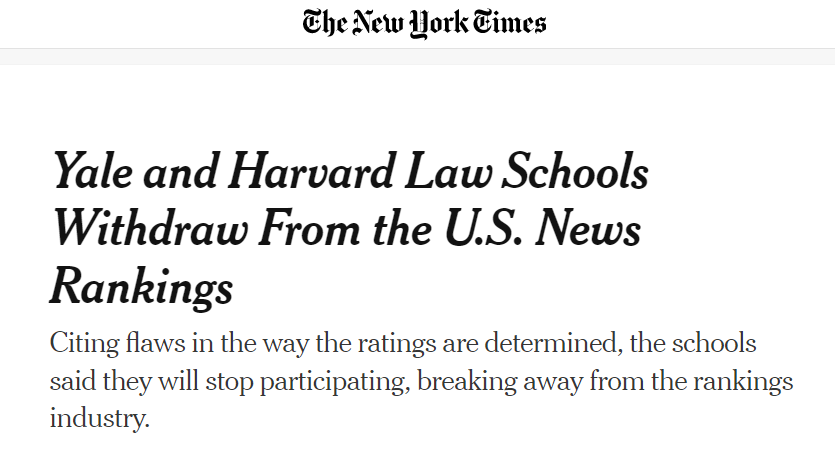835x463 pixels.
Task: Click "The" in the masthead logo
Action: pos(326,24)
